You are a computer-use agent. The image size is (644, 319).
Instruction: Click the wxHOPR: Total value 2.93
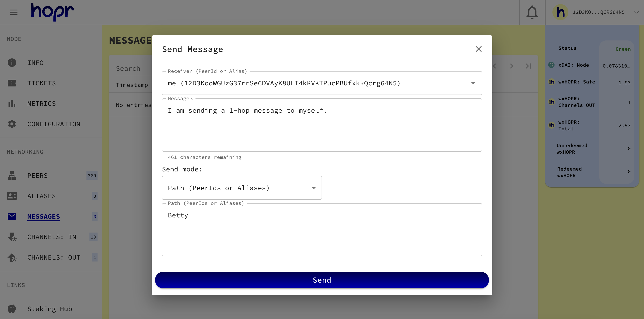tap(624, 125)
